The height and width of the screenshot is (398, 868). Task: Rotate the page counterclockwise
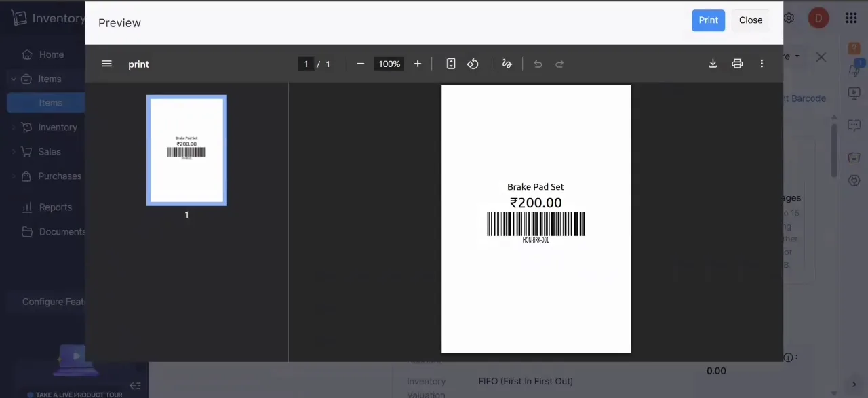(473, 64)
